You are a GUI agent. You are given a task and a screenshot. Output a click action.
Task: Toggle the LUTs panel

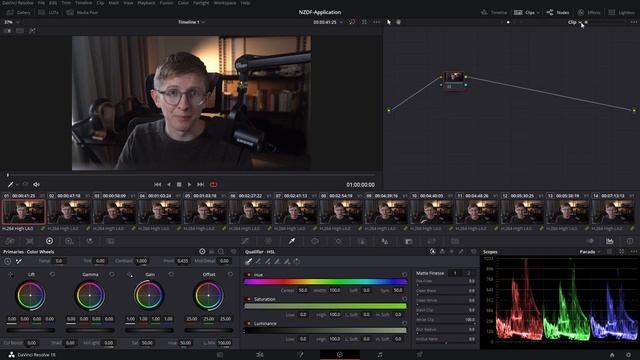pos(49,13)
